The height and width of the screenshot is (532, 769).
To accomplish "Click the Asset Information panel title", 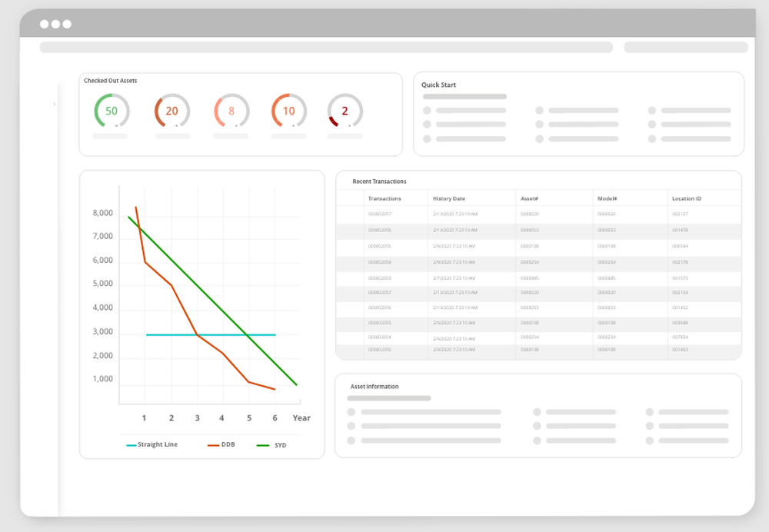I will pos(375,387).
